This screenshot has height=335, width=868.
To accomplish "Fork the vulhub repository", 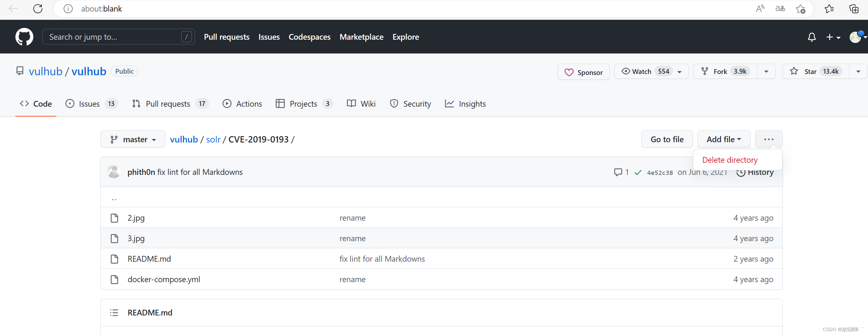I will point(725,71).
